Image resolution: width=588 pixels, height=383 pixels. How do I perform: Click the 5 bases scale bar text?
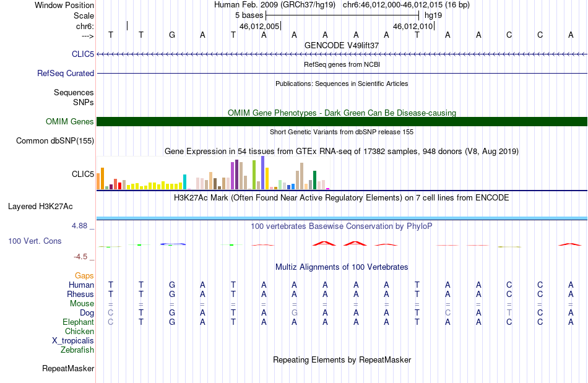tap(249, 15)
